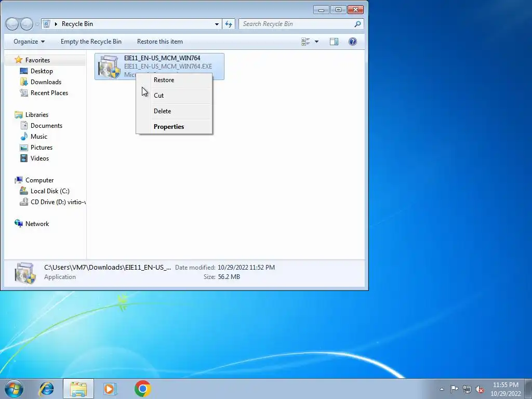Click the 56.2 MB size value
Viewport: 532px width, 399px height.
click(x=229, y=277)
